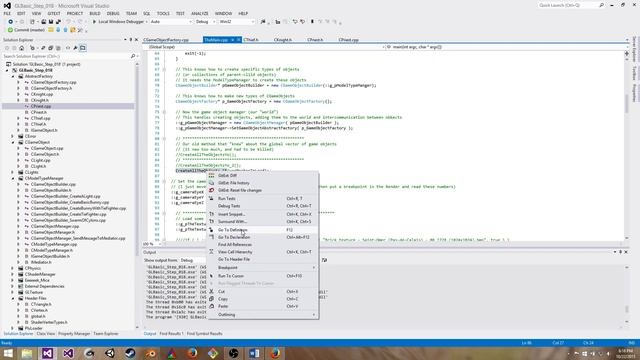Select CGameObjectManager.cpp in Solution Explorer
This screenshot has height=360, width=640.
(55, 226)
